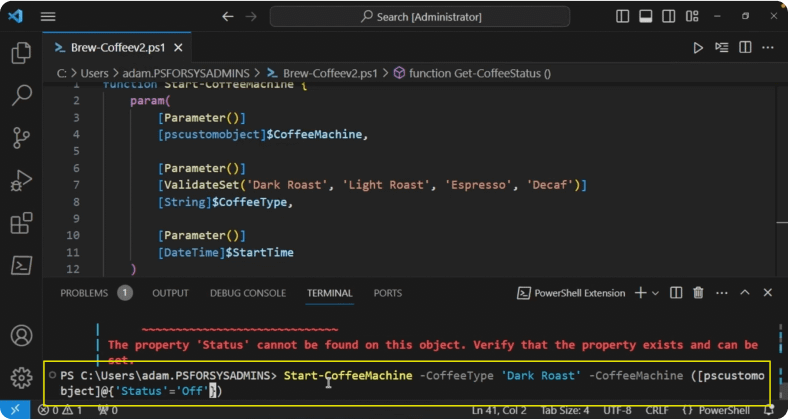Expand the C: breadcrumb

click(61, 73)
